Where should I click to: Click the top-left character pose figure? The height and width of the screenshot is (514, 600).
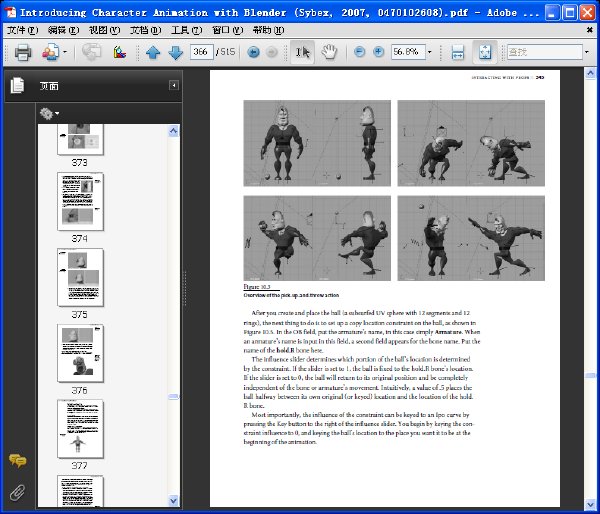click(x=317, y=143)
